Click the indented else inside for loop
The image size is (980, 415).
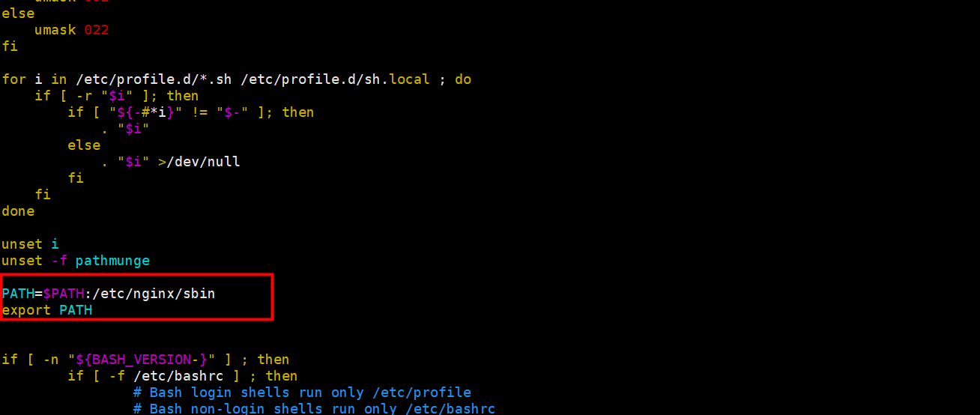pyautogui.click(x=84, y=145)
